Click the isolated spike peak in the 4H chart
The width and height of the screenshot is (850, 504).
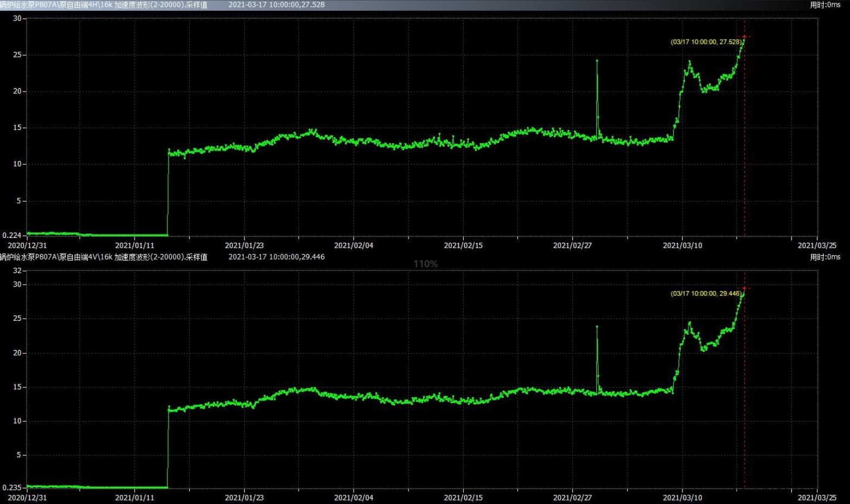pos(597,61)
